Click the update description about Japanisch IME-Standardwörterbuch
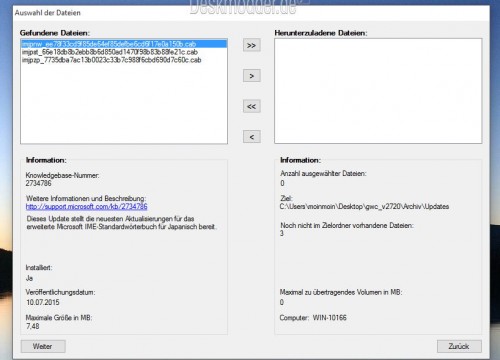This screenshot has width=500, height=360. [x=122, y=223]
